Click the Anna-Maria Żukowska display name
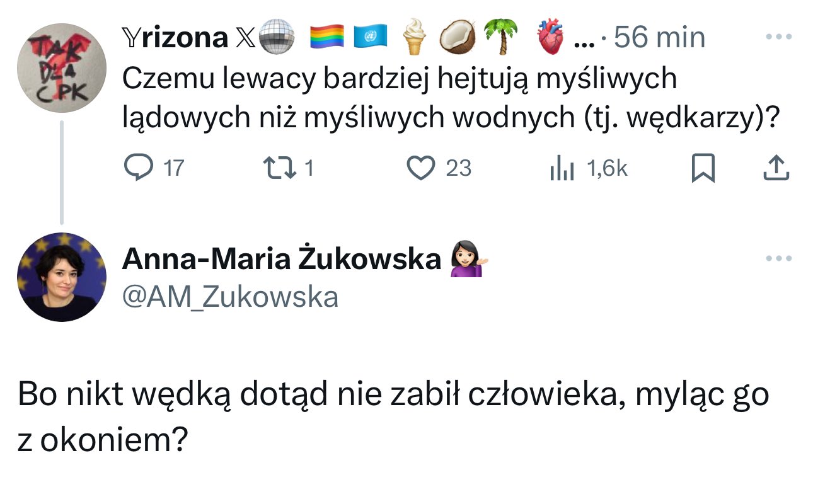This screenshot has width=813, height=504. (281, 259)
